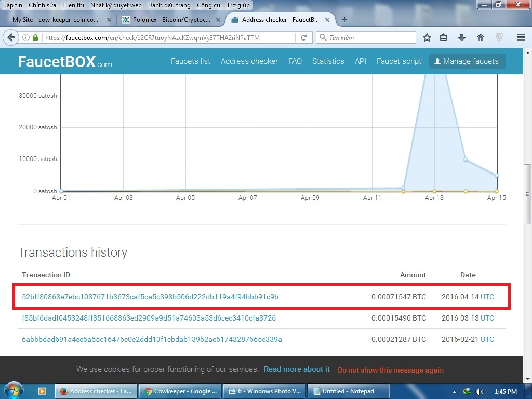Viewport: 532px width, 399px height.
Task: Click UTC link for 2016-04-14 row
Action: coord(487,297)
